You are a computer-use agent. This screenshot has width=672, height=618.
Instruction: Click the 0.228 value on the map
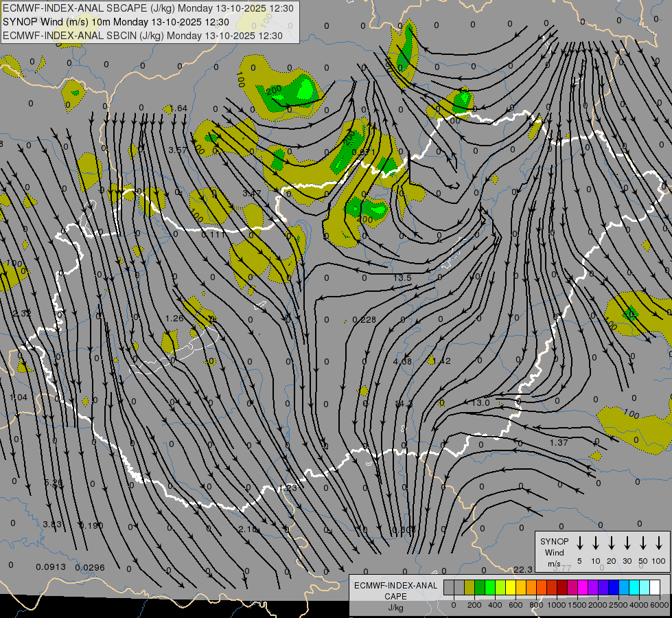364,320
